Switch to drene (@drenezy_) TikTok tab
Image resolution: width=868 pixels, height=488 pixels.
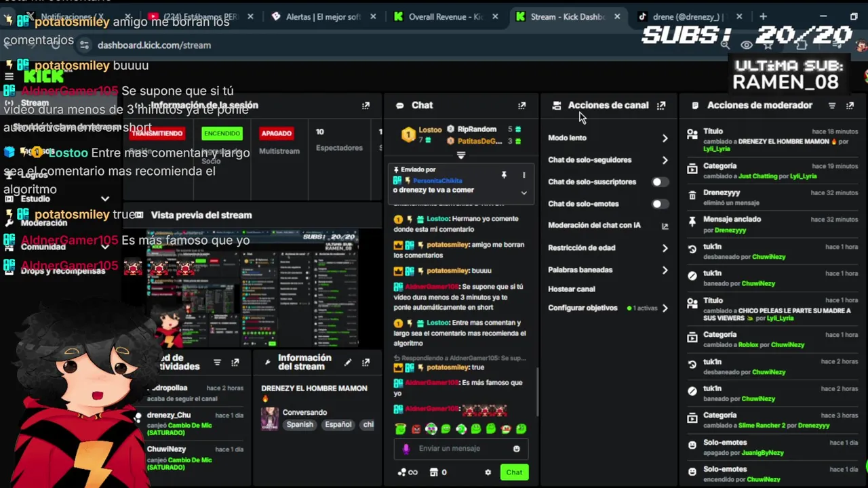point(689,16)
